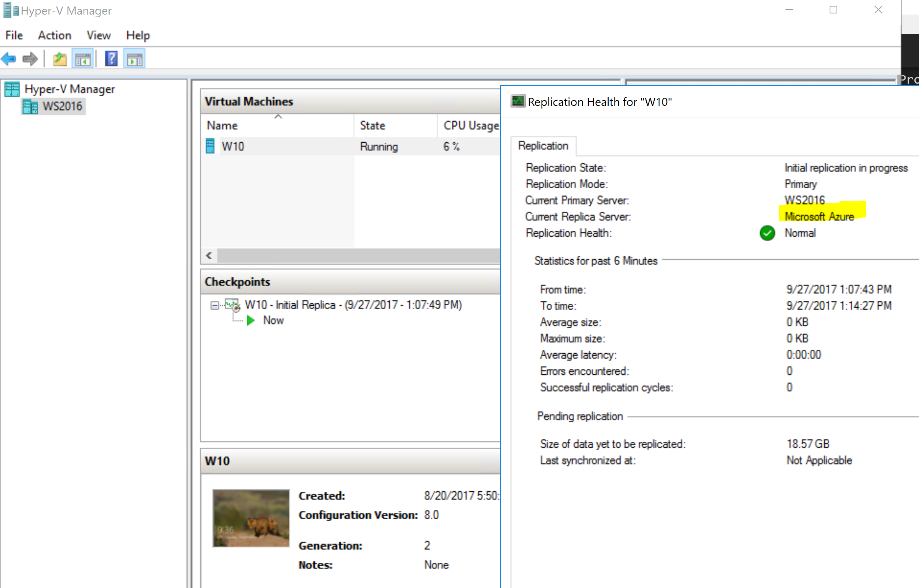919x588 pixels.
Task: Click the green Now arrow in Checkpoints
Action: 251,320
